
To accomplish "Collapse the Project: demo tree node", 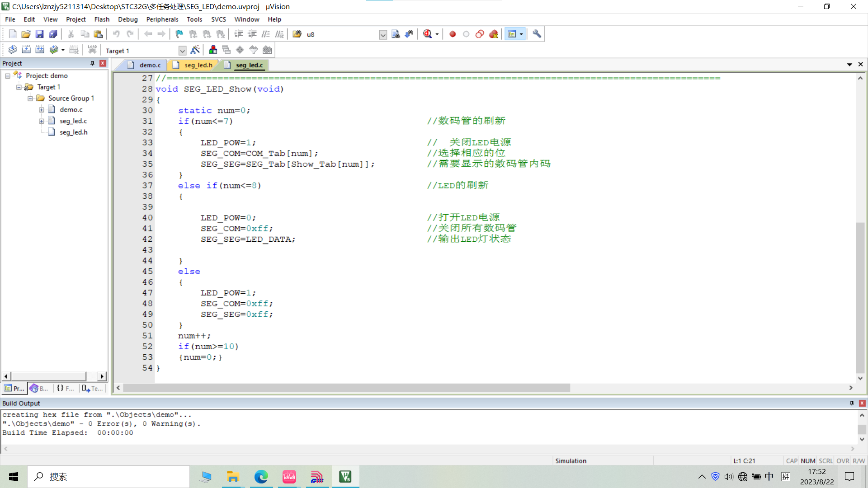I will point(8,76).
